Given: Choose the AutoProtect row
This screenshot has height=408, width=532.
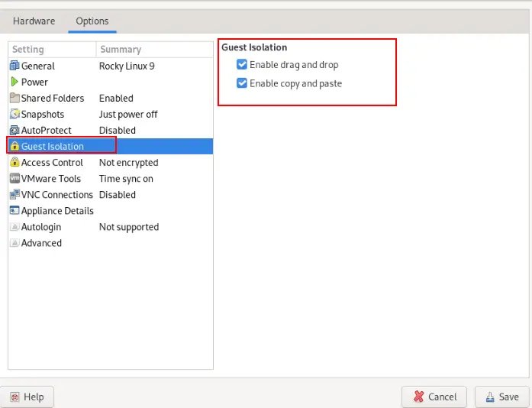Looking at the screenshot, I should [x=111, y=130].
